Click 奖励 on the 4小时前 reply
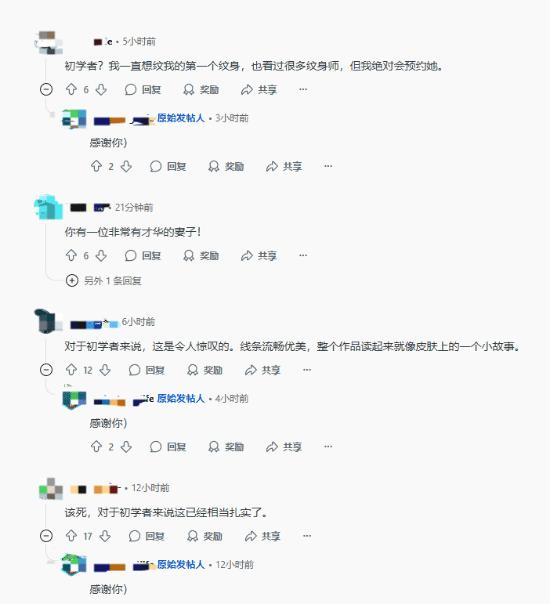This screenshot has width=550, height=604. coord(226,446)
